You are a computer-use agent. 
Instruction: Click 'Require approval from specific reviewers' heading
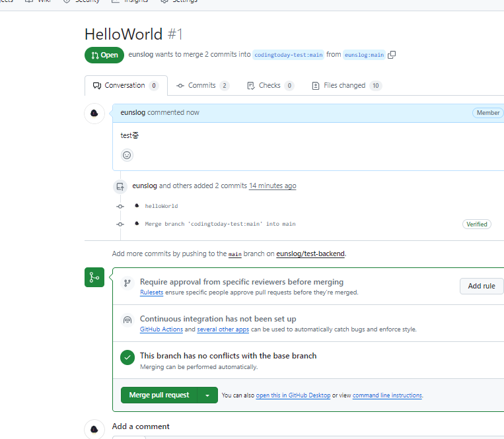coord(242,282)
